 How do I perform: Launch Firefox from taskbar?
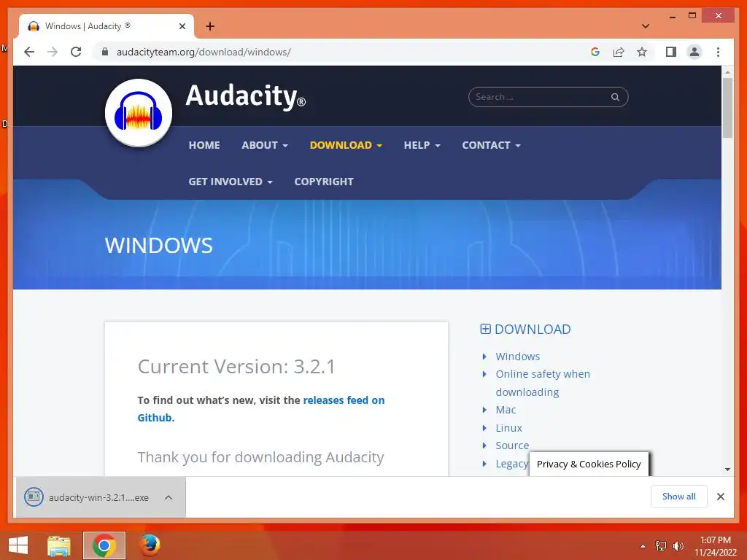click(150, 545)
